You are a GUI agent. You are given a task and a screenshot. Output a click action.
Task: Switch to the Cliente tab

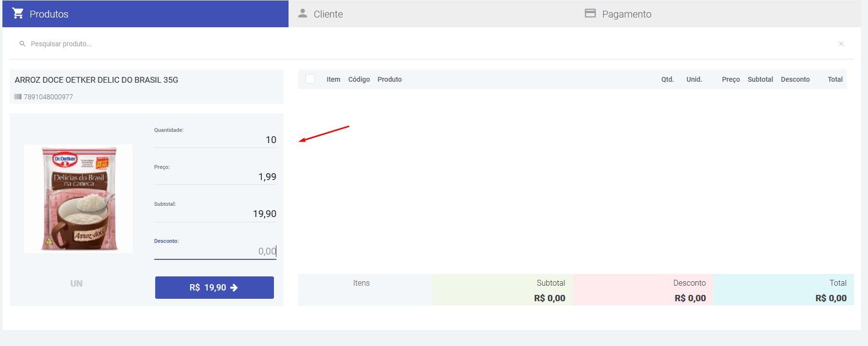328,14
